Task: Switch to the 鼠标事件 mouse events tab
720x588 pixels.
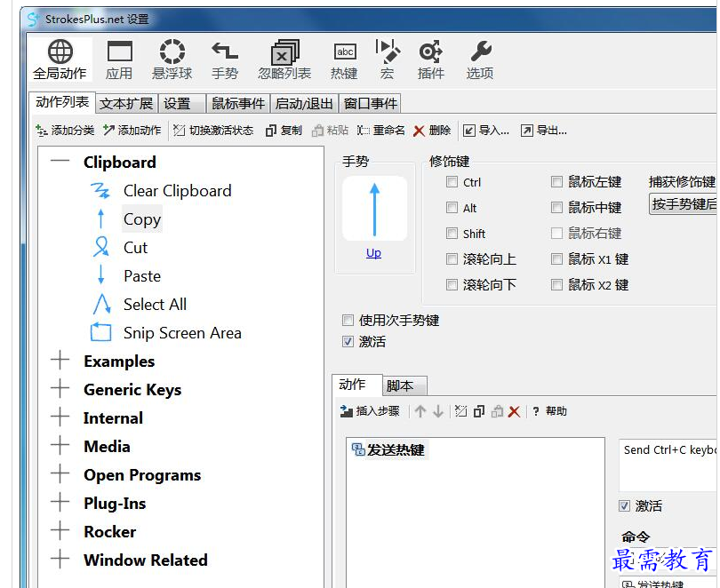Action: [238, 104]
